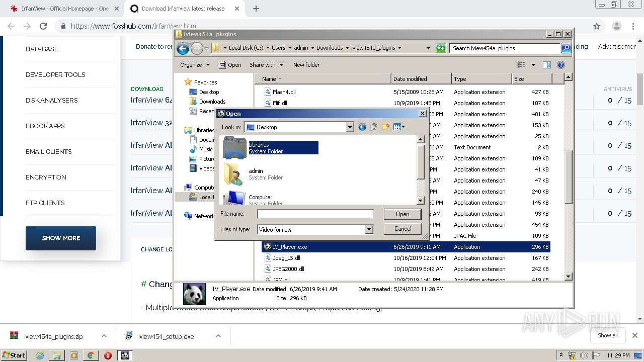Click Create New Folder icon in Open dialog
Image resolution: width=644 pixels, height=362 pixels.
click(x=385, y=127)
